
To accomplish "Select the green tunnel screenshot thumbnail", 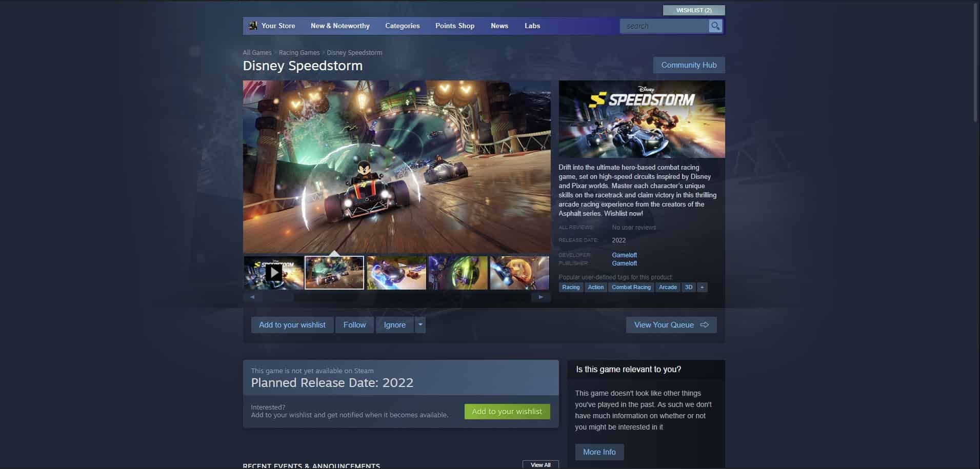I will [457, 273].
